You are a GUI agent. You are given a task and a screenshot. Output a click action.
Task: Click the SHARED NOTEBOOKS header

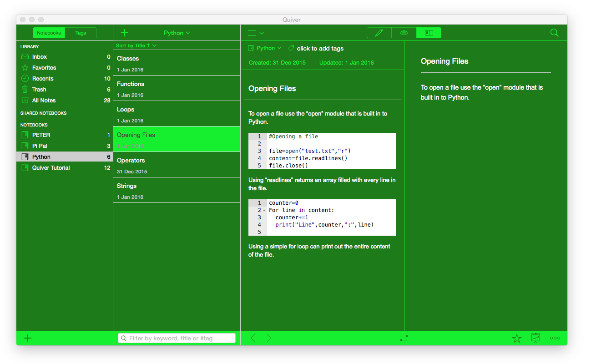[43, 113]
